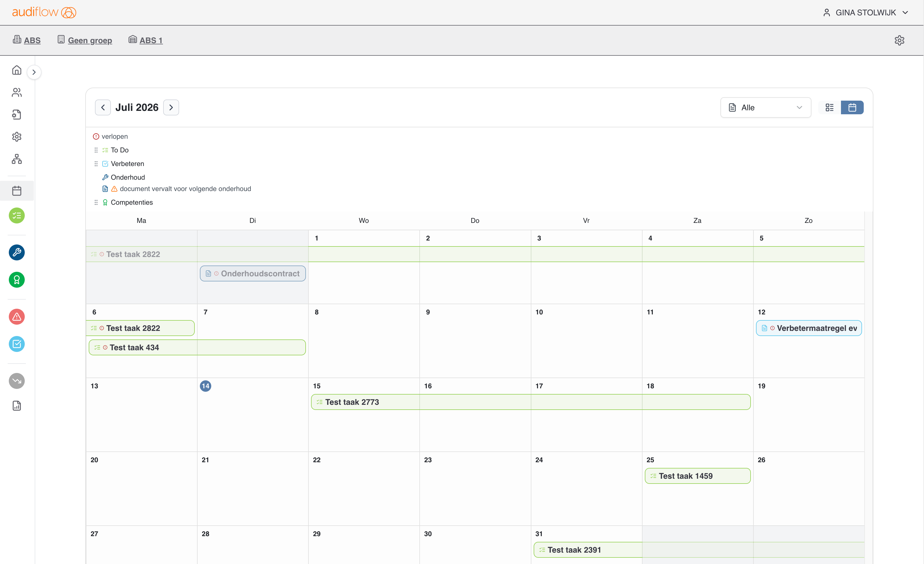
Task: Open the users icon in sidebar
Action: (17, 92)
